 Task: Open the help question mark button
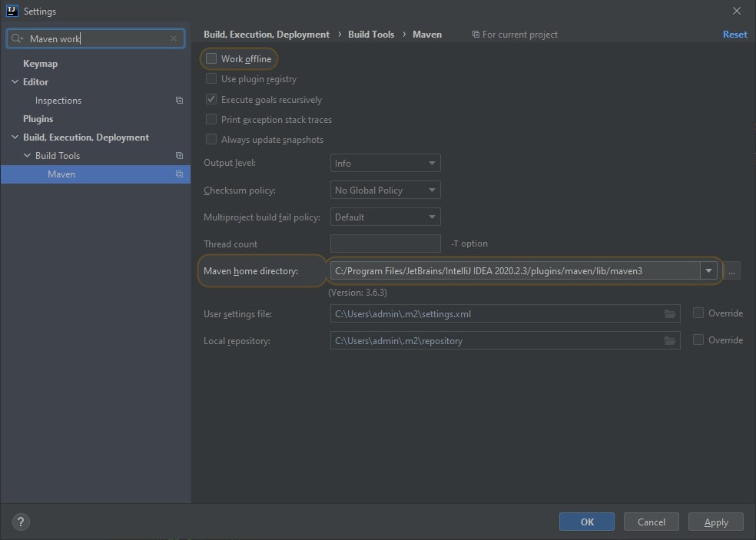tap(21, 522)
